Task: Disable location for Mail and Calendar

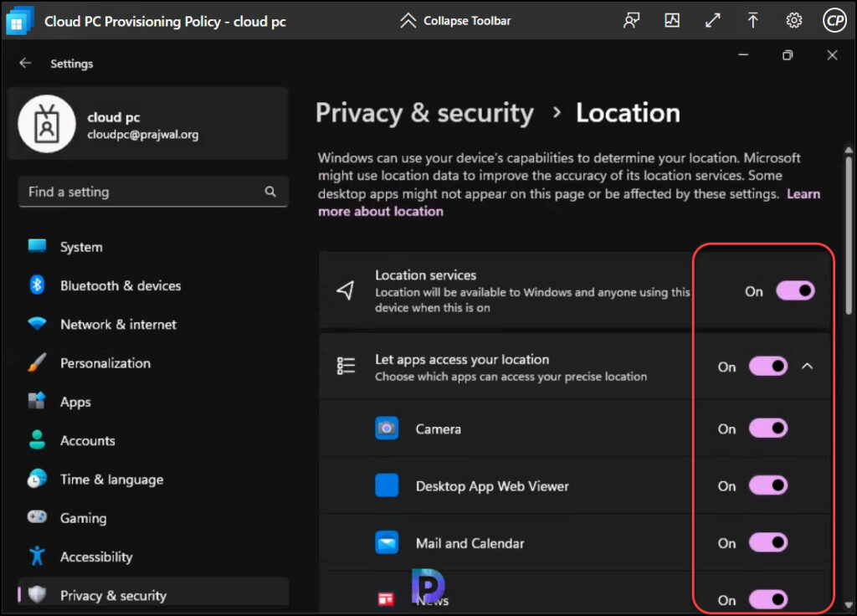Action: pyautogui.click(x=768, y=542)
